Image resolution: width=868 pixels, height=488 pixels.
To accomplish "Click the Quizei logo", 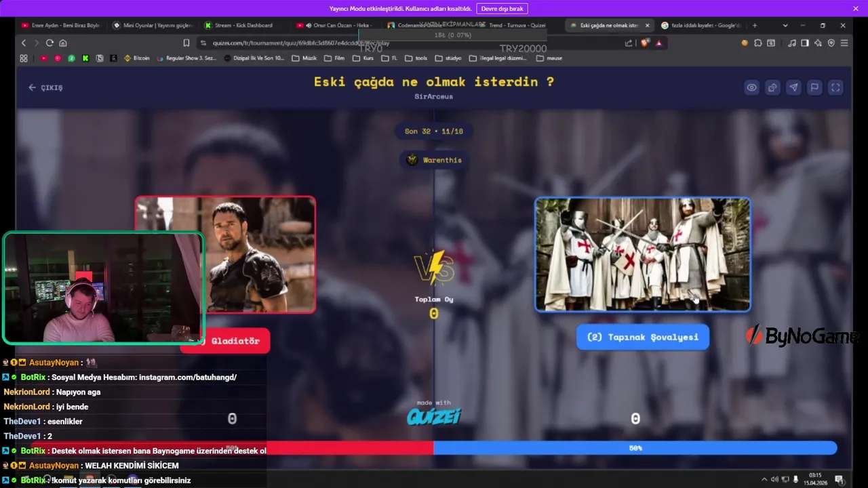I will coord(434,415).
